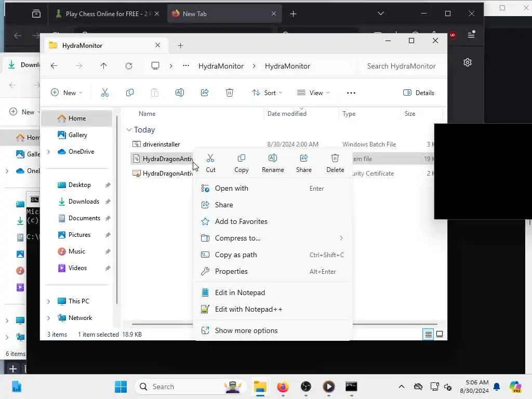Select driverinstaller batch file

click(162, 144)
